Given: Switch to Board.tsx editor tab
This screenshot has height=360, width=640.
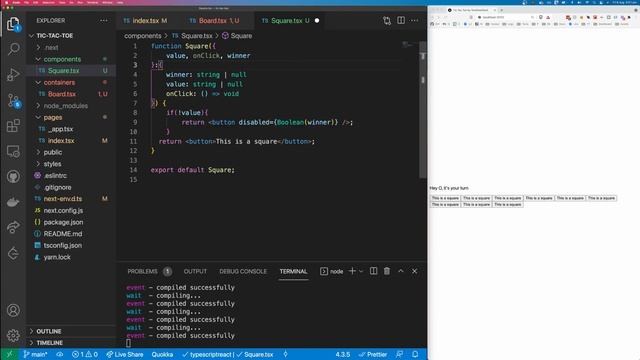Looking at the screenshot, I should 215,20.
